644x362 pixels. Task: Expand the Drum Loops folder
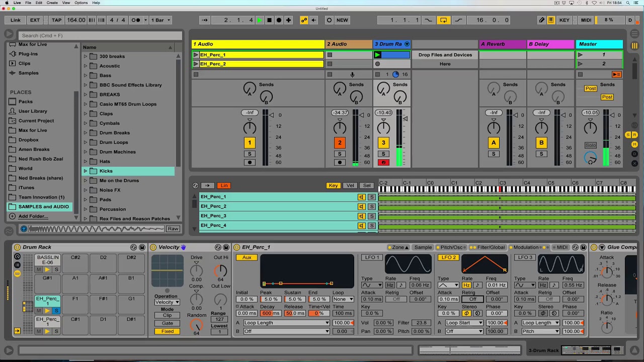[x=86, y=142]
